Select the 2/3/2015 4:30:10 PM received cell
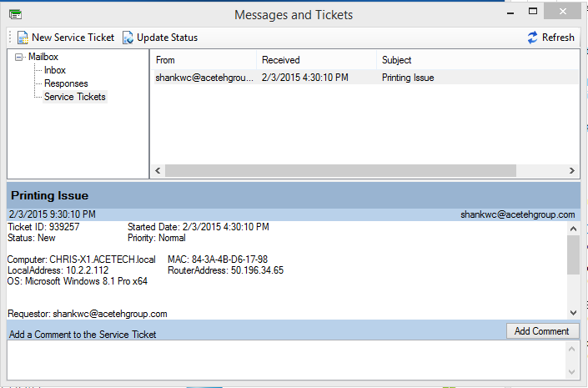The width and height of the screenshot is (588, 388). [x=305, y=78]
